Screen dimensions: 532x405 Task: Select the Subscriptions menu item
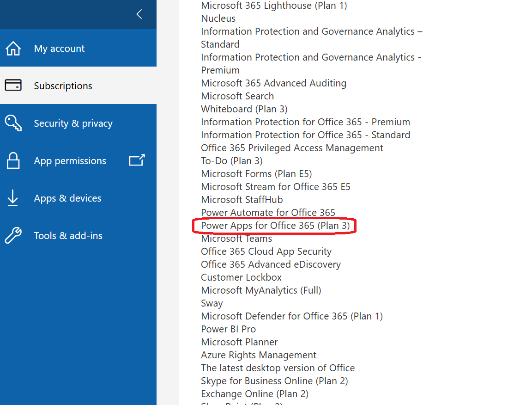pyautogui.click(x=78, y=85)
